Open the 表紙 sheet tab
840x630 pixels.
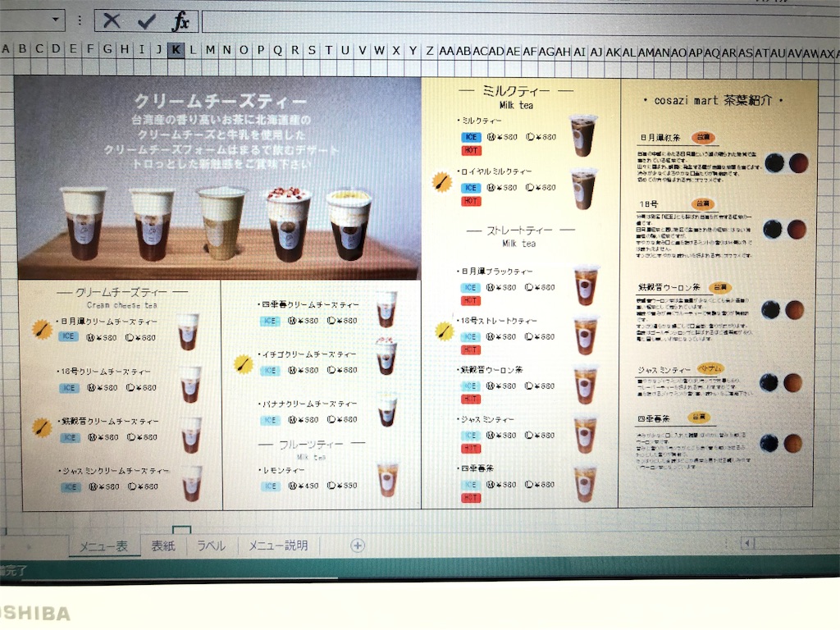[163, 546]
